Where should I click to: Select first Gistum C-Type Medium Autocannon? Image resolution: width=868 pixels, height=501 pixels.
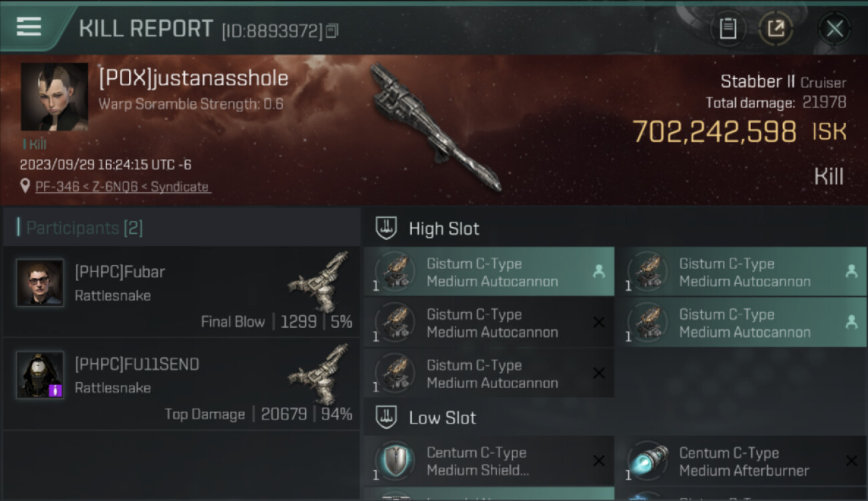click(x=489, y=272)
